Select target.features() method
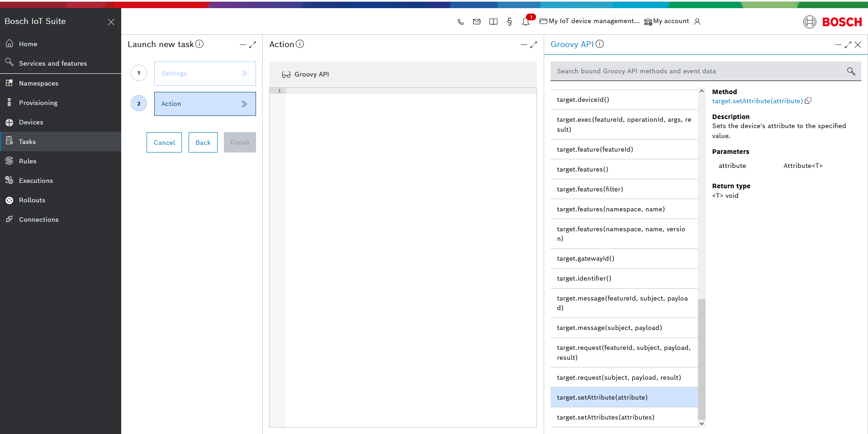The image size is (868, 434). pyautogui.click(x=624, y=169)
